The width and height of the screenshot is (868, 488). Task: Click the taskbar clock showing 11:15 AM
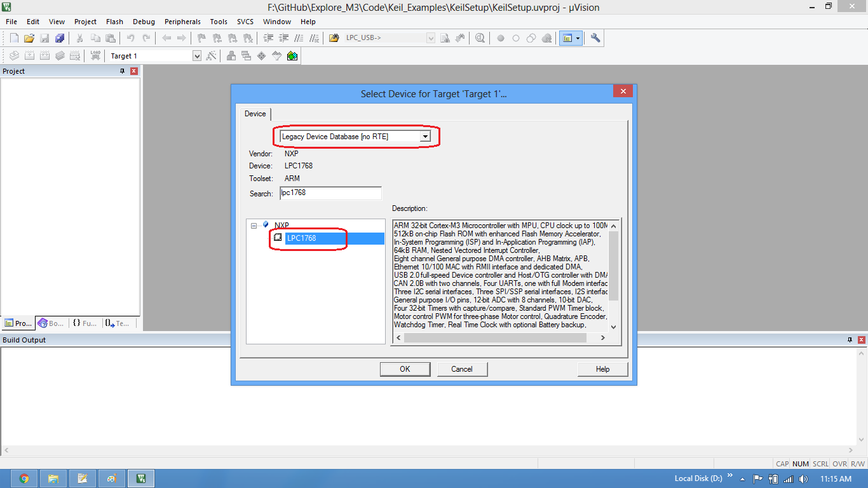[x=836, y=479]
